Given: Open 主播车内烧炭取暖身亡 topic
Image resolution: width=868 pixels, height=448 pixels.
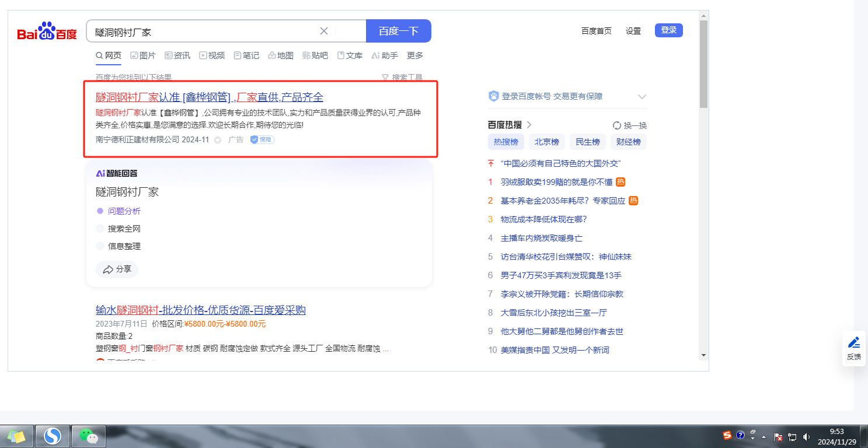Looking at the screenshot, I should (542, 238).
